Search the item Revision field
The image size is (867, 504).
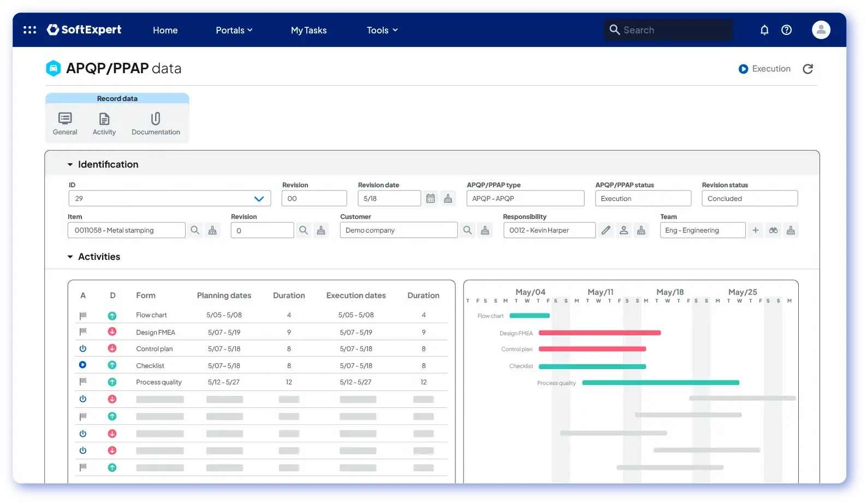tap(304, 230)
